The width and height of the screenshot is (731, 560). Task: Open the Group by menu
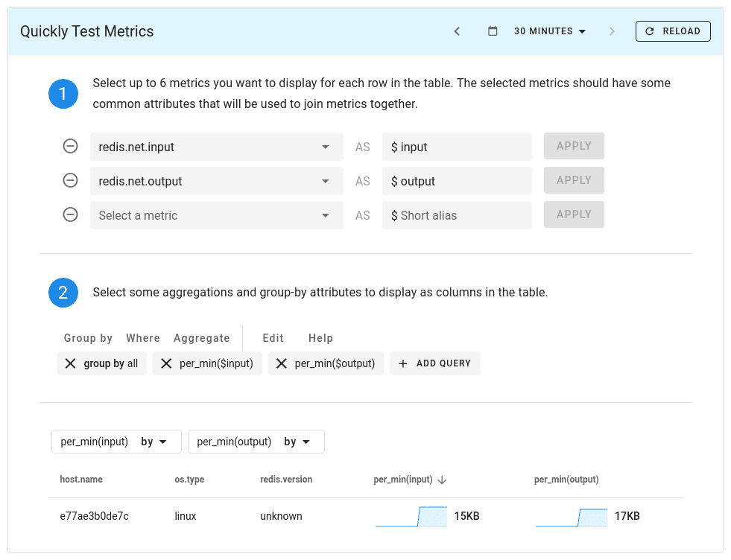88,338
